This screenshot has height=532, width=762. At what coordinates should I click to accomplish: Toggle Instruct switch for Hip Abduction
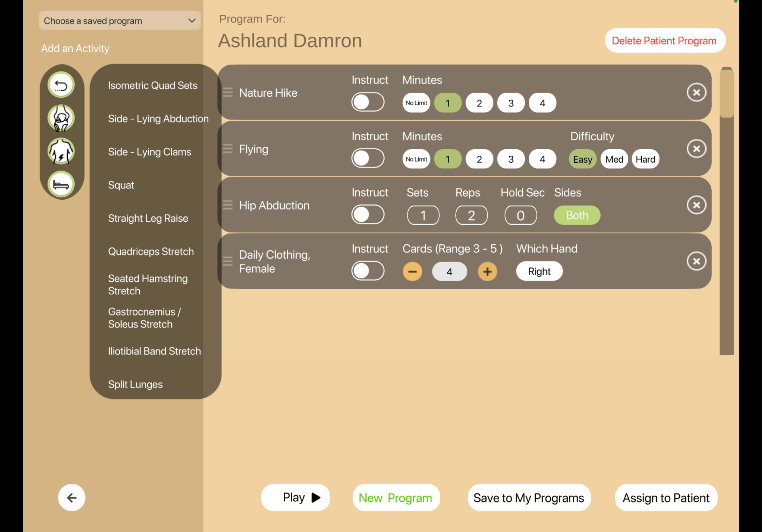coord(368,215)
